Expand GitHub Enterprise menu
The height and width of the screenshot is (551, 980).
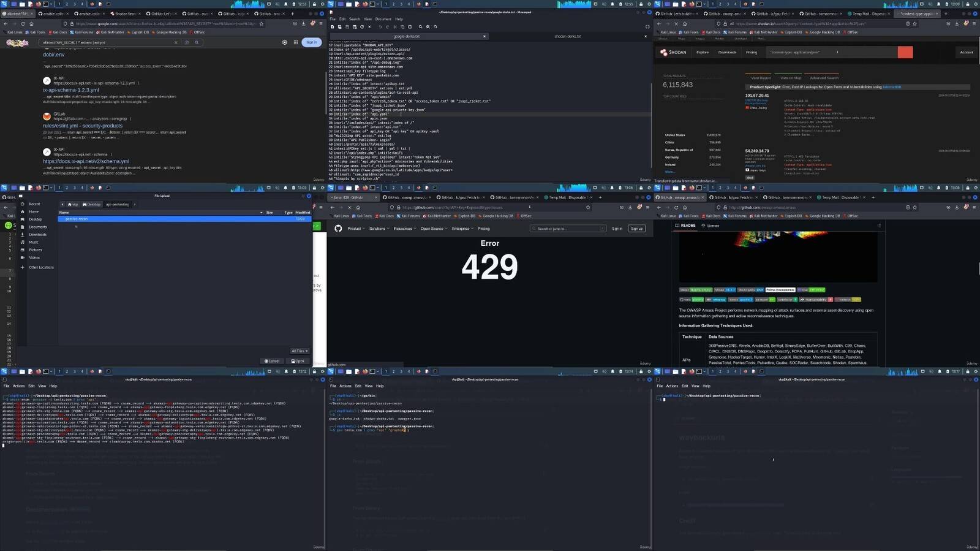point(462,229)
